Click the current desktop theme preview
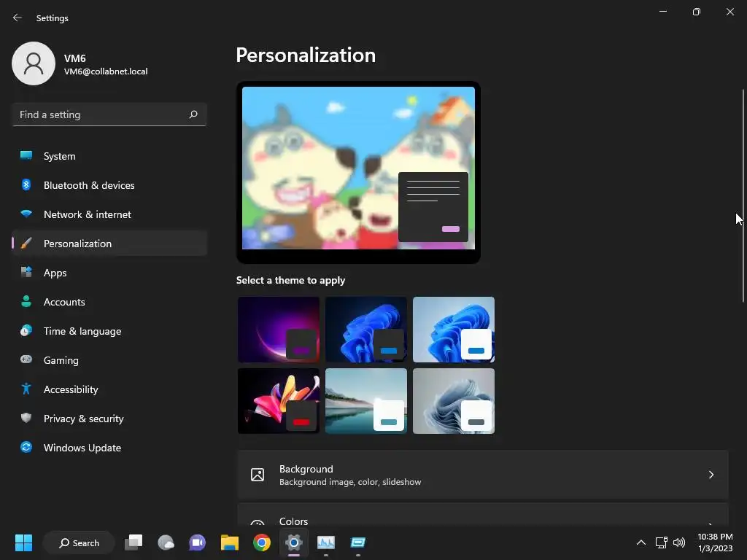 [x=358, y=172]
